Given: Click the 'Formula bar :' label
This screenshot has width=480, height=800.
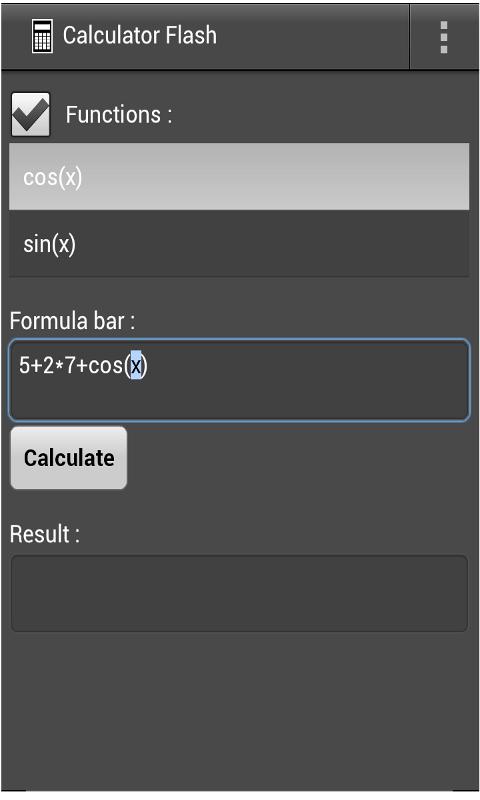Looking at the screenshot, I should 72,321.
